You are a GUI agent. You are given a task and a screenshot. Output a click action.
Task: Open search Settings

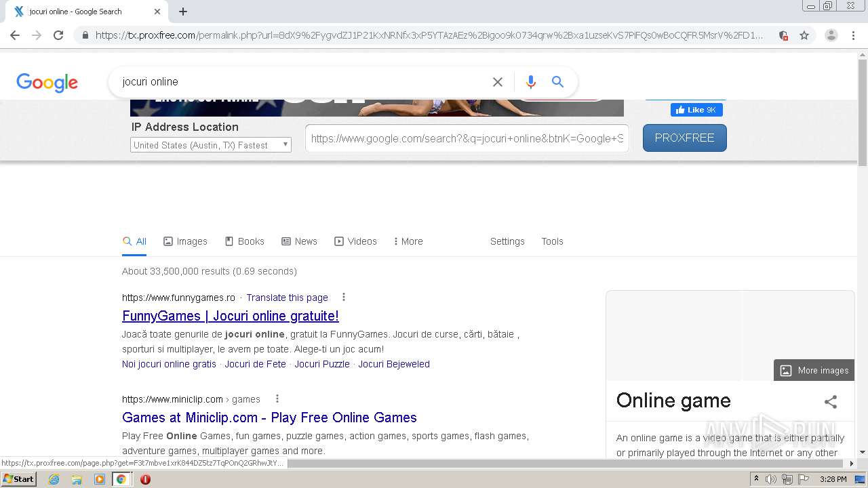(507, 241)
